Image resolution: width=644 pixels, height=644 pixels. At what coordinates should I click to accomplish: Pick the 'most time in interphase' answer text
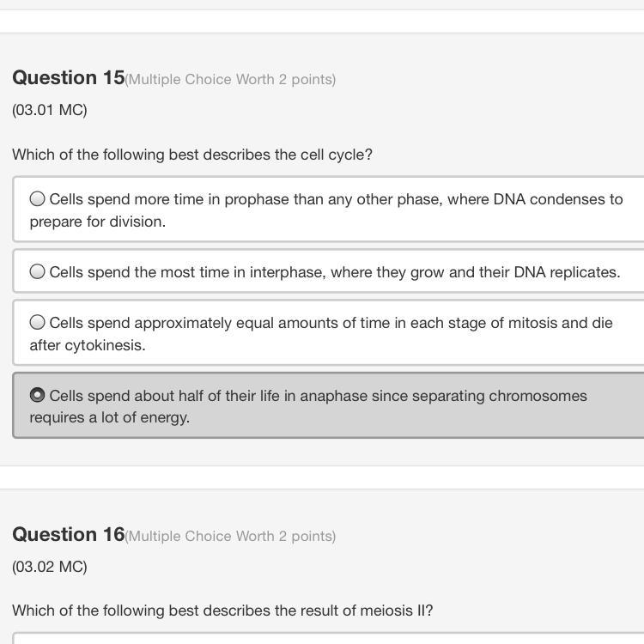coord(335,272)
